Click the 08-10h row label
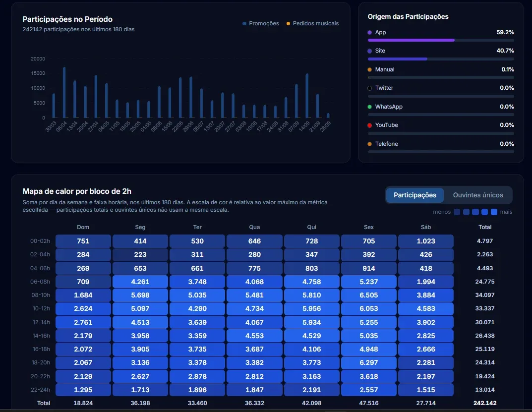 (41, 295)
